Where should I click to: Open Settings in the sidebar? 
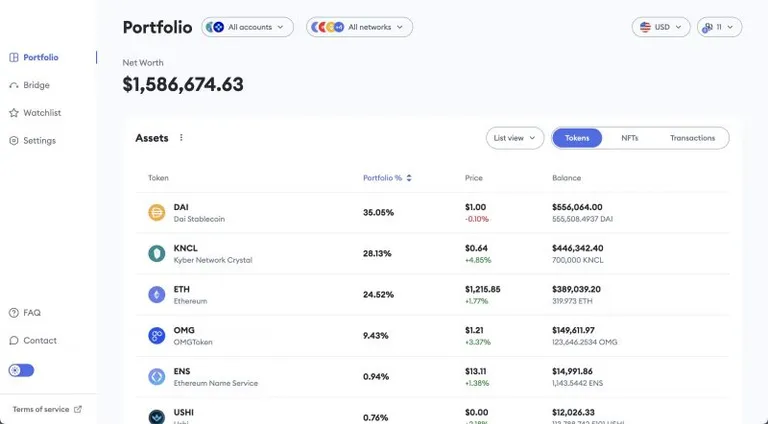tap(32, 141)
